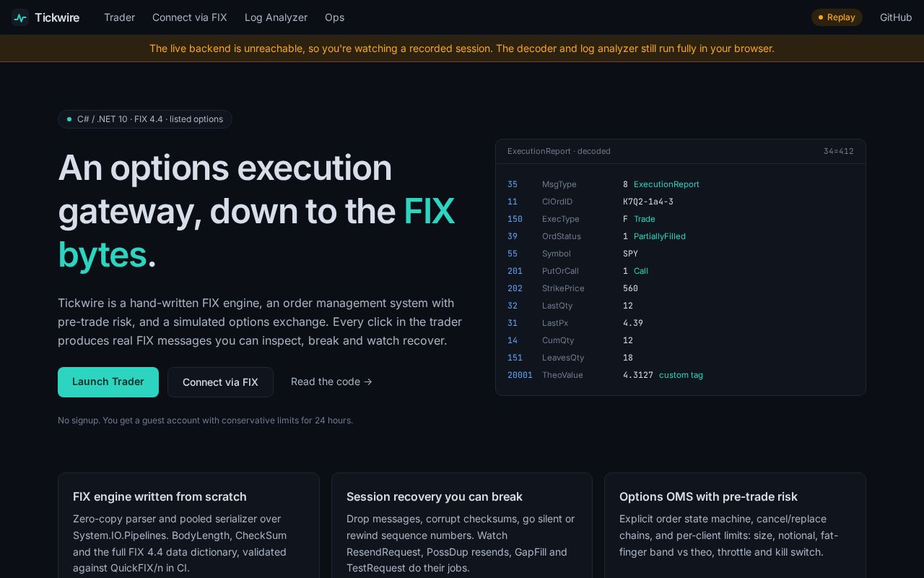Click the 'PartiallyFilled' OrdStatus value
The height and width of the screenshot is (578, 924).
[x=660, y=236]
